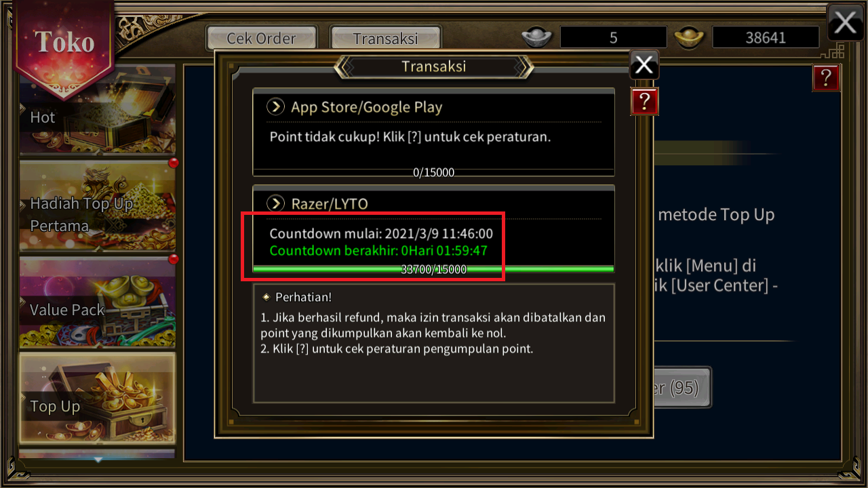This screenshot has height=488, width=868.
Task: Switch to the Transaksi tab
Action: [385, 38]
